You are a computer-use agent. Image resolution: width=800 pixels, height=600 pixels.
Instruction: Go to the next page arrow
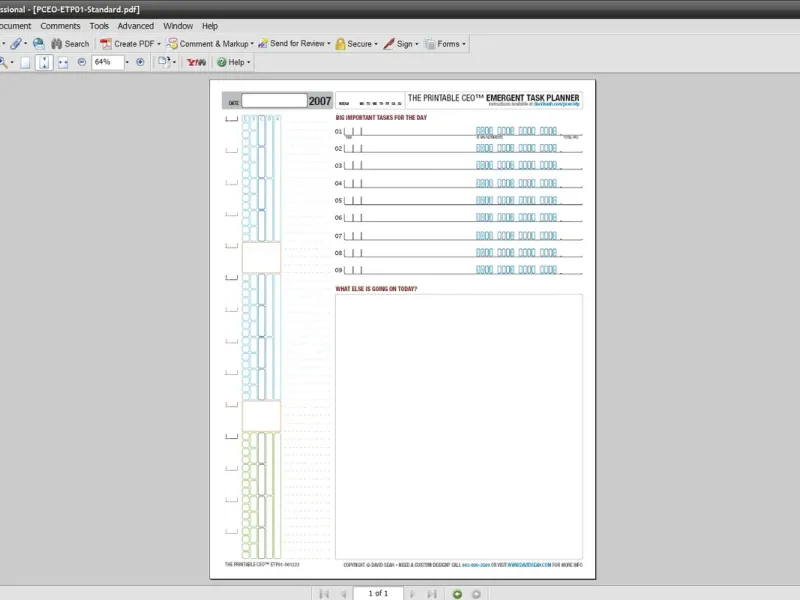tap(413, 594)
